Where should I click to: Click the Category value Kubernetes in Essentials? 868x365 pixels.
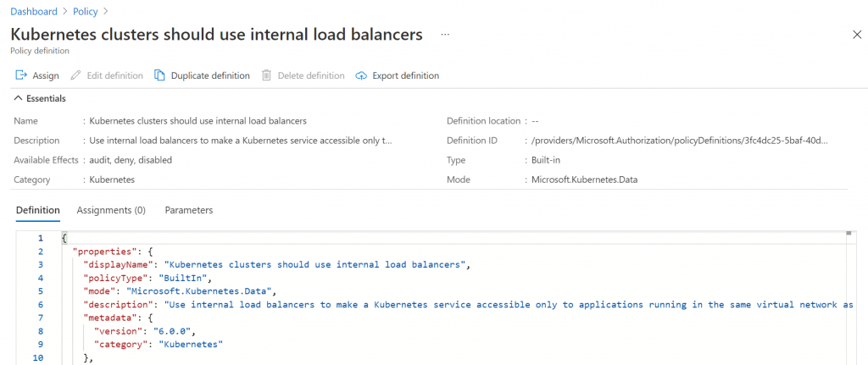[112, 180]
